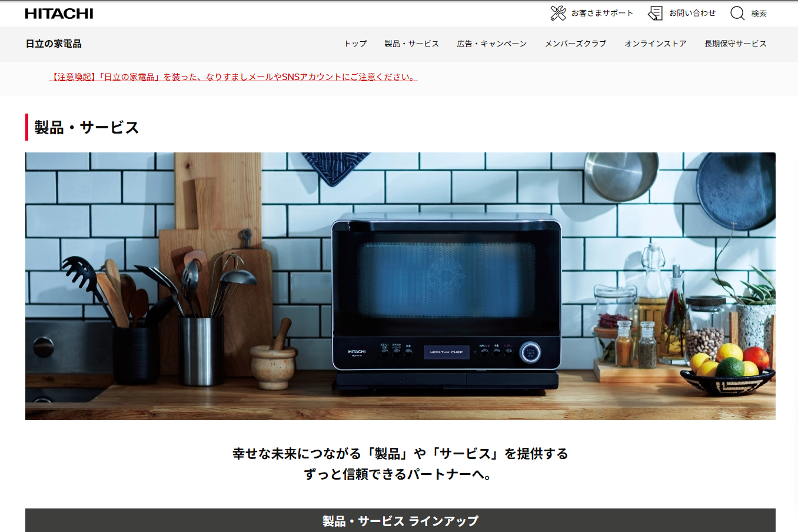Click the microwave oven hero banner image
This screenshot has height=532, width=798.
400,286
